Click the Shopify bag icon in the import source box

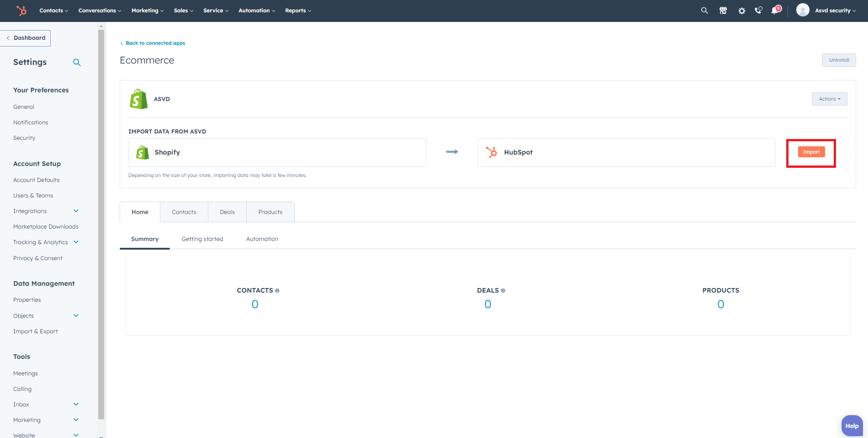(x=143, y=152)
